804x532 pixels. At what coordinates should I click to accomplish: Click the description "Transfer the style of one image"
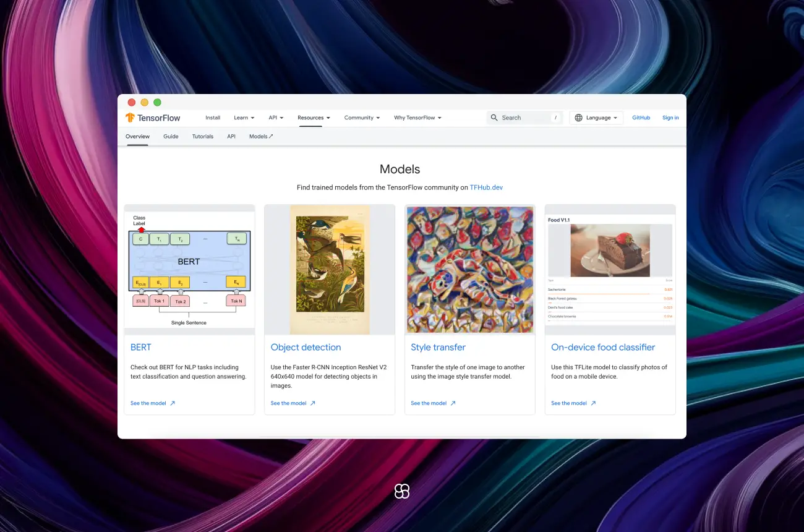point(468,372)
